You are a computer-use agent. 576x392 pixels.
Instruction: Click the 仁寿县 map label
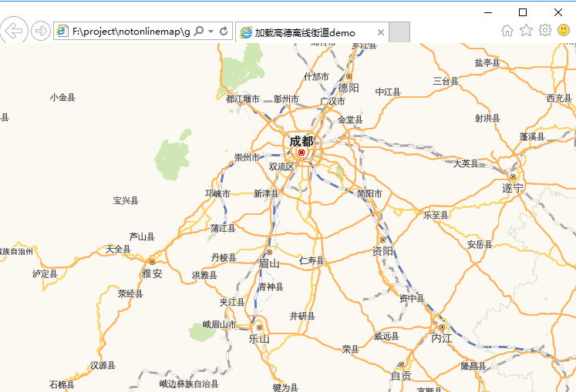click(312, 260)
